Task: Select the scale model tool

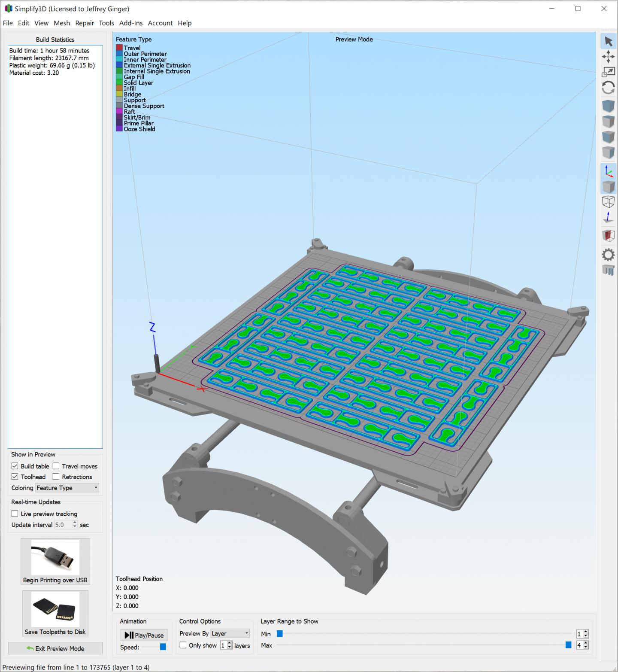Action: coord(609,71)
